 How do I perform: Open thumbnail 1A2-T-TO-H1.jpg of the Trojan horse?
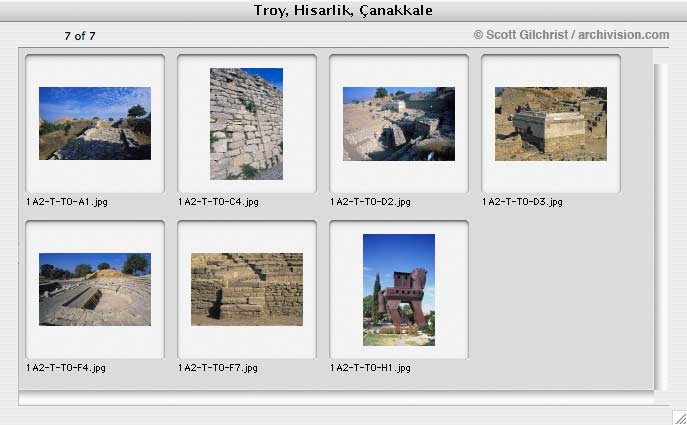(399, 290)
